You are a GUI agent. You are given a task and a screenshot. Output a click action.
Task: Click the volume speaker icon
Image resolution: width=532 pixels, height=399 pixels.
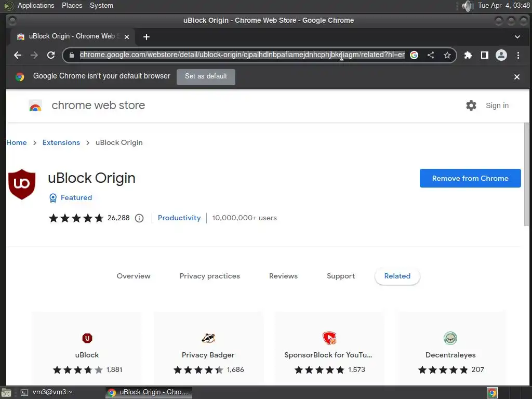(x=467, y=6)
